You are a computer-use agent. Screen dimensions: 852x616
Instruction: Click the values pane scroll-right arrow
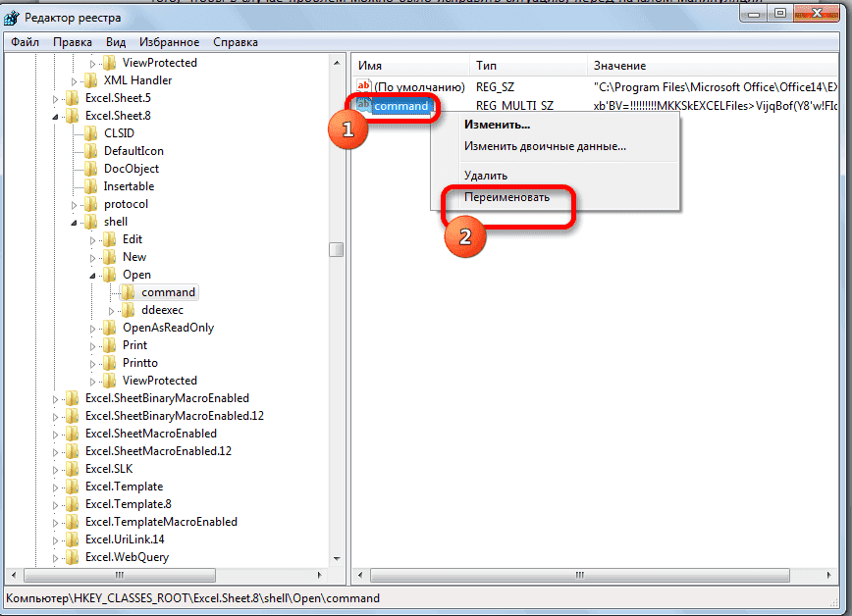829,575
